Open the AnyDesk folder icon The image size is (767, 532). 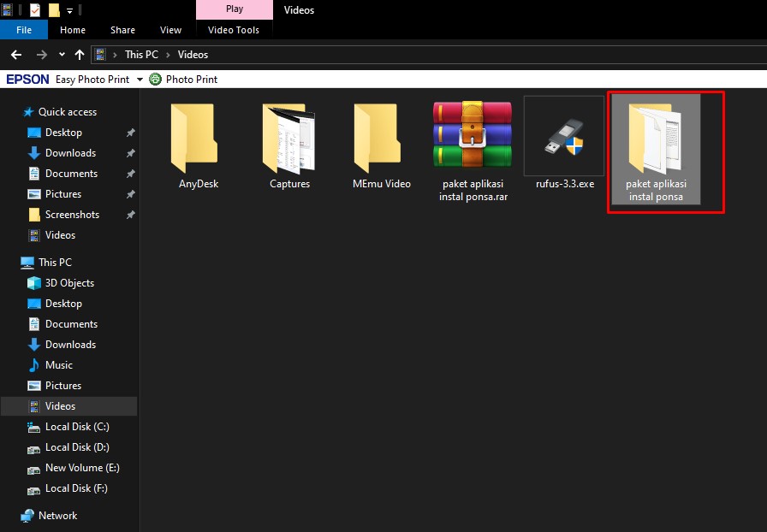(x=194, y=139)
